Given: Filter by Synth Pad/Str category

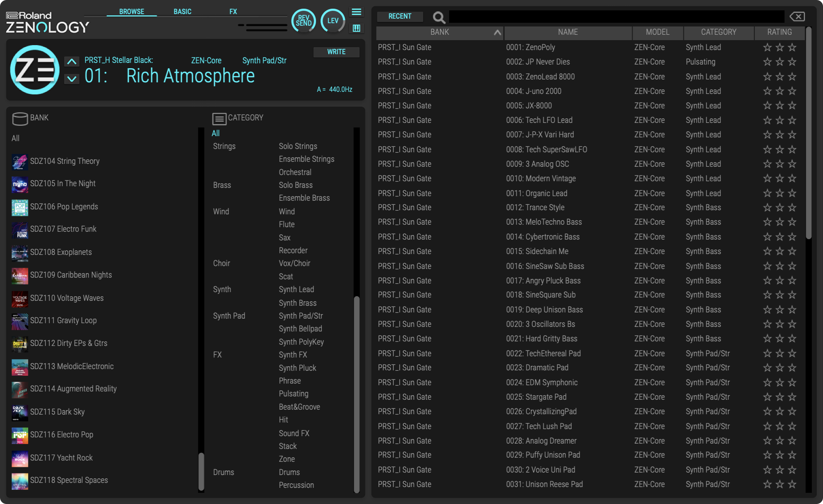Looking at the screenshot, I should [x=301, y=316].
